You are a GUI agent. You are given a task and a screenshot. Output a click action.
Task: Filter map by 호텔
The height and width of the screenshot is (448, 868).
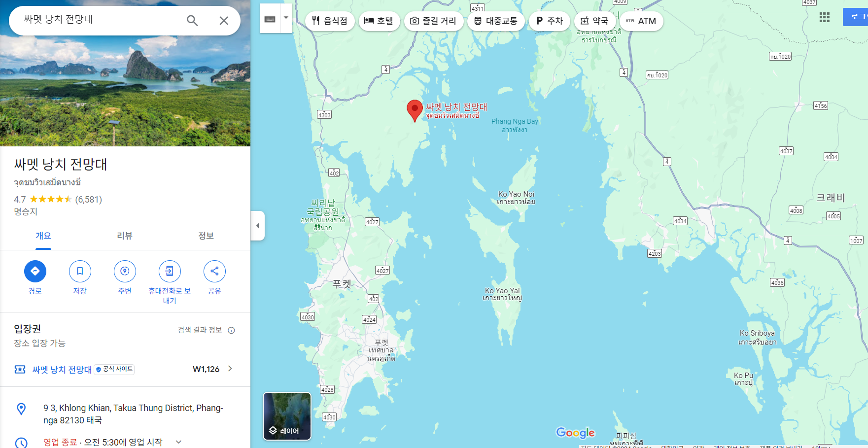(x=379, y=21)
